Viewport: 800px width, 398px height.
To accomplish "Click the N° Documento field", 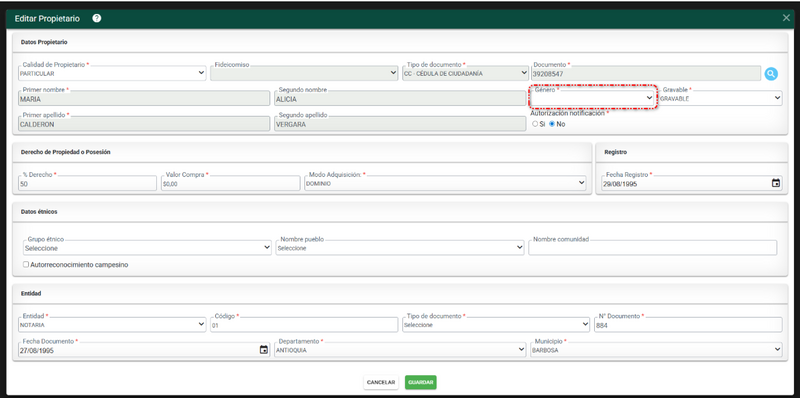I will [x=688, y=325].
